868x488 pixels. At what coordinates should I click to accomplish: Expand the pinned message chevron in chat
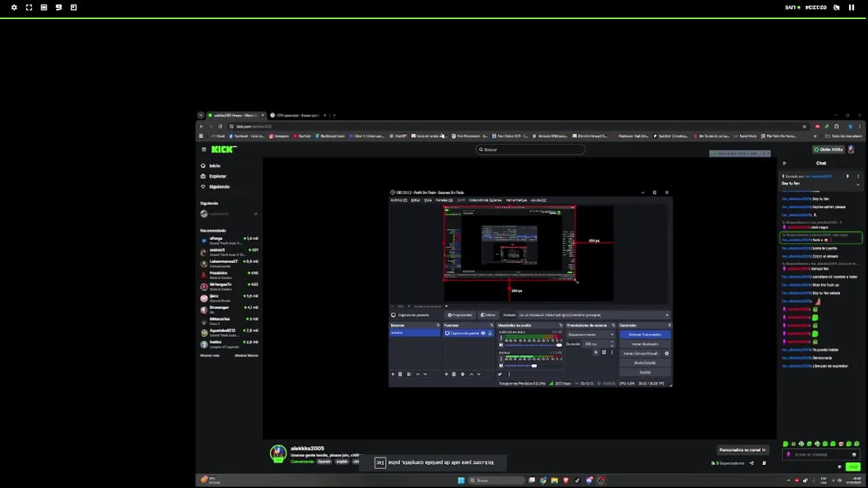coord(858,184)
